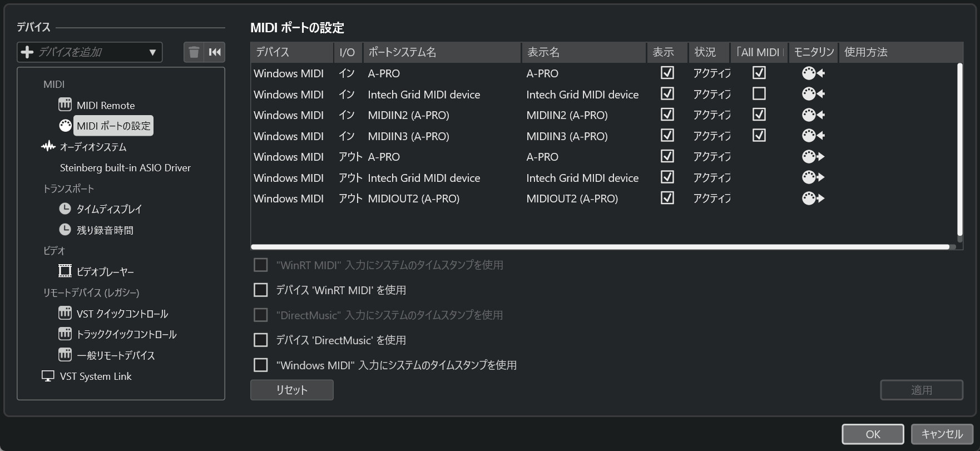
Task: Click the VST System Link monitor icon
Action: [48, 376]
